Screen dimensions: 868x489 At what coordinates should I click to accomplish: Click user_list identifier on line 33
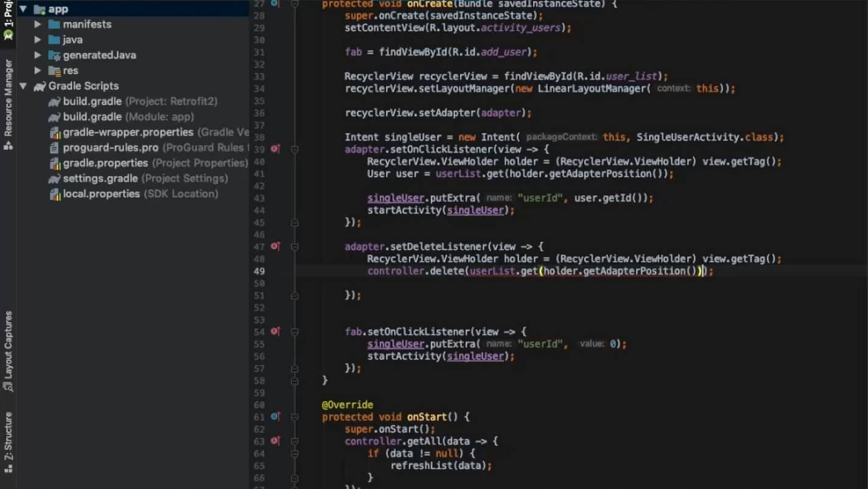pyautogui.click(x=631, y=77)
